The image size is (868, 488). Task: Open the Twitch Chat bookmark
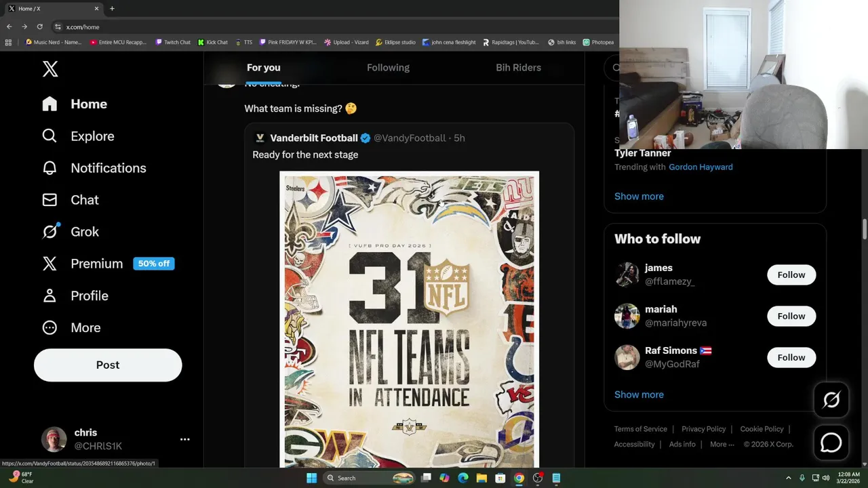(173, 42)
